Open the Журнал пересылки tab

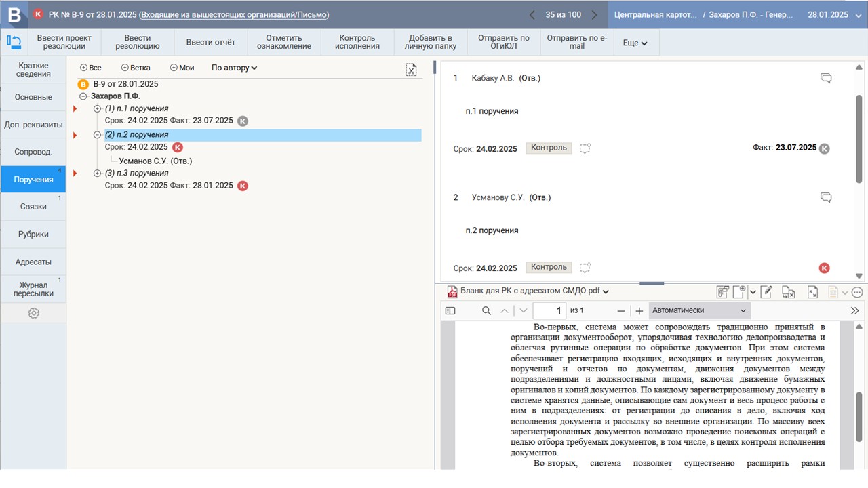pos(33,289)
